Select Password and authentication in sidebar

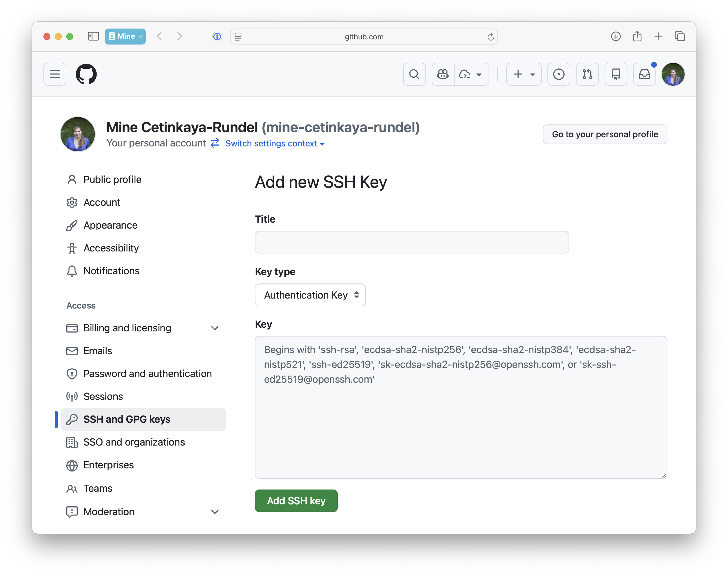147,374
